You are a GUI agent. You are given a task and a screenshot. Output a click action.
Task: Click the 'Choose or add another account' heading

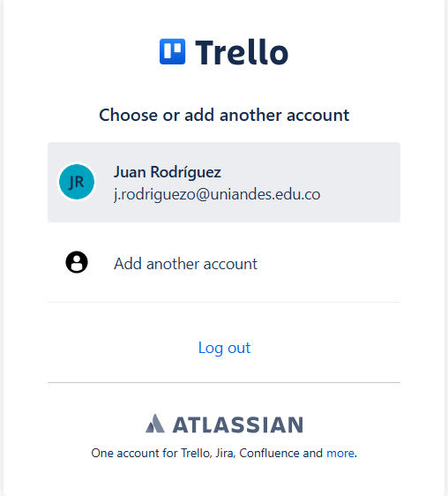point(224,115)
